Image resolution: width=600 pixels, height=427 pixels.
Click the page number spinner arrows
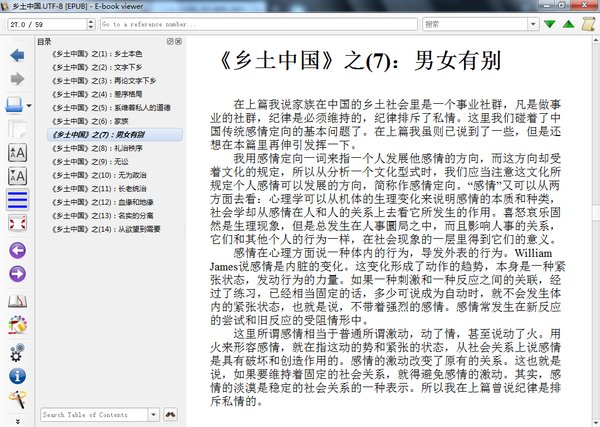[91, 24]
